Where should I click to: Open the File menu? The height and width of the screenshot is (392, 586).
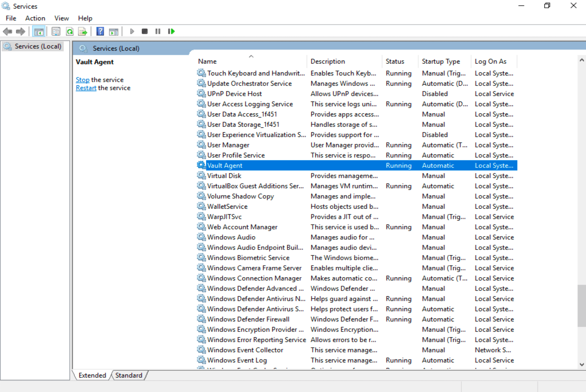click(10, 18)
